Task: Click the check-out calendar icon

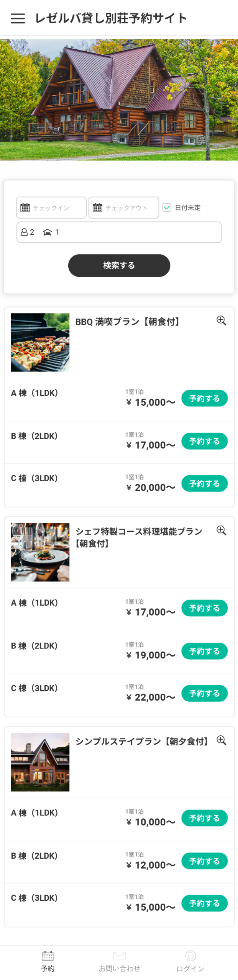Action: coord(97,207)
